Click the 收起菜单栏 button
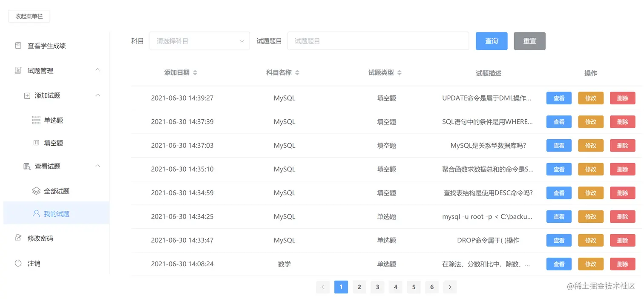 pos(29,16)
